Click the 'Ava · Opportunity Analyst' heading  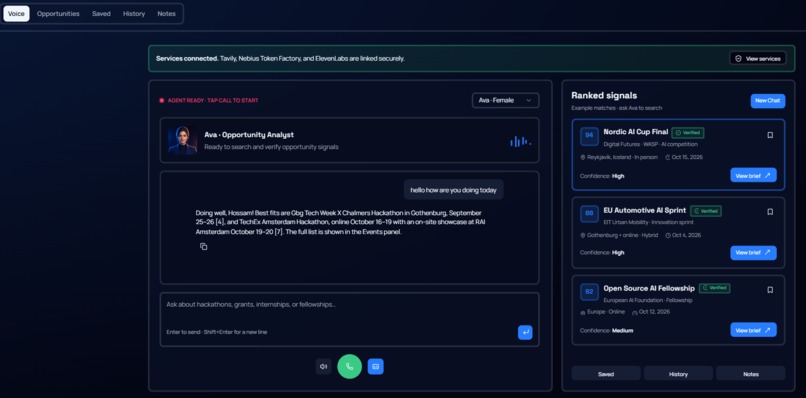pyautogui.click(x=249, y=135)
